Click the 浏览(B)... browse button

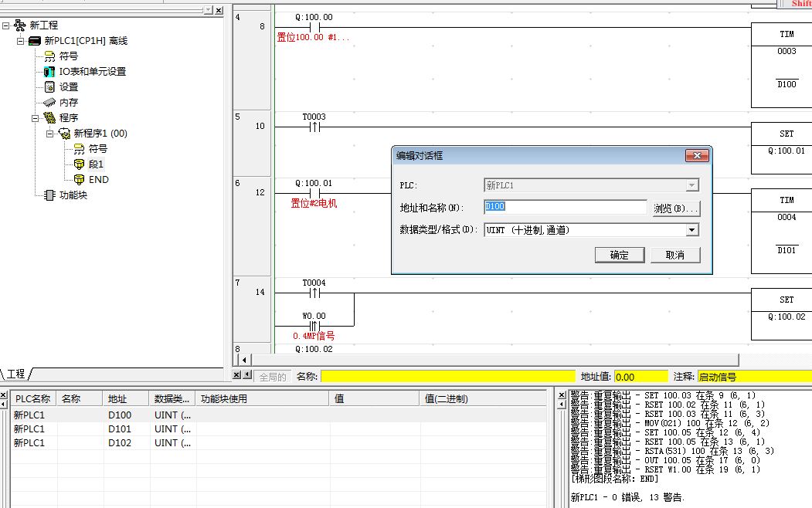[675, 208]
